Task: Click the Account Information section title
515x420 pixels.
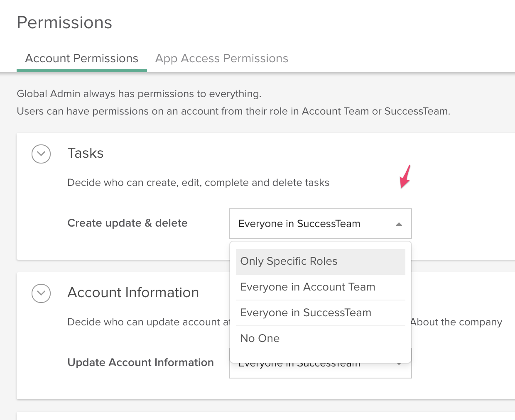Action: (133, 293)
